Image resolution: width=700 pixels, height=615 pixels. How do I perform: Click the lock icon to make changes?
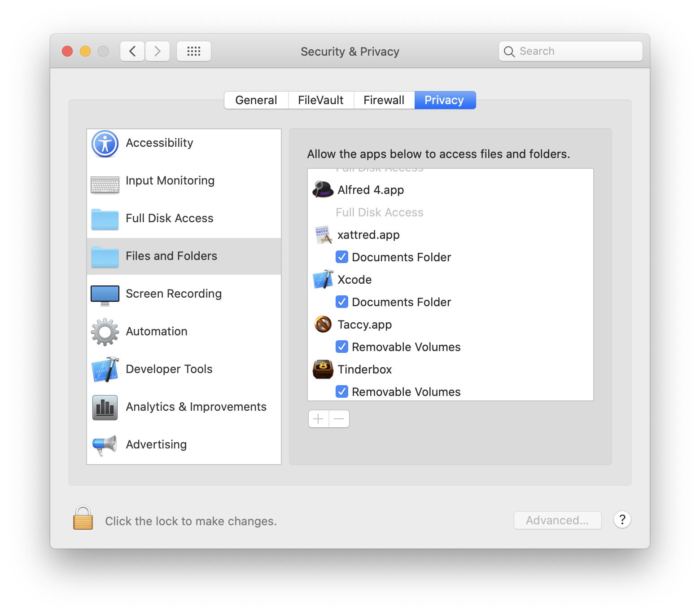pyautogui.click(x=83, y=518)
